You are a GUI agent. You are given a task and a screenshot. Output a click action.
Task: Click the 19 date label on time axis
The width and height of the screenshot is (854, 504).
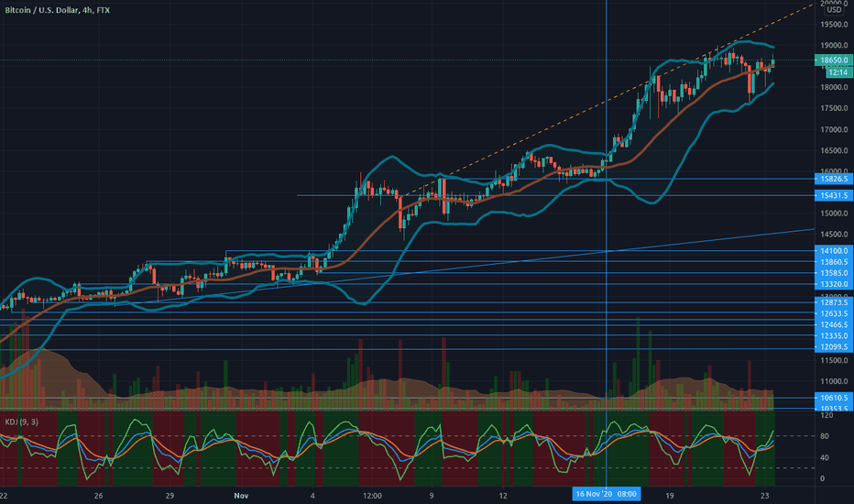[670, 495]
